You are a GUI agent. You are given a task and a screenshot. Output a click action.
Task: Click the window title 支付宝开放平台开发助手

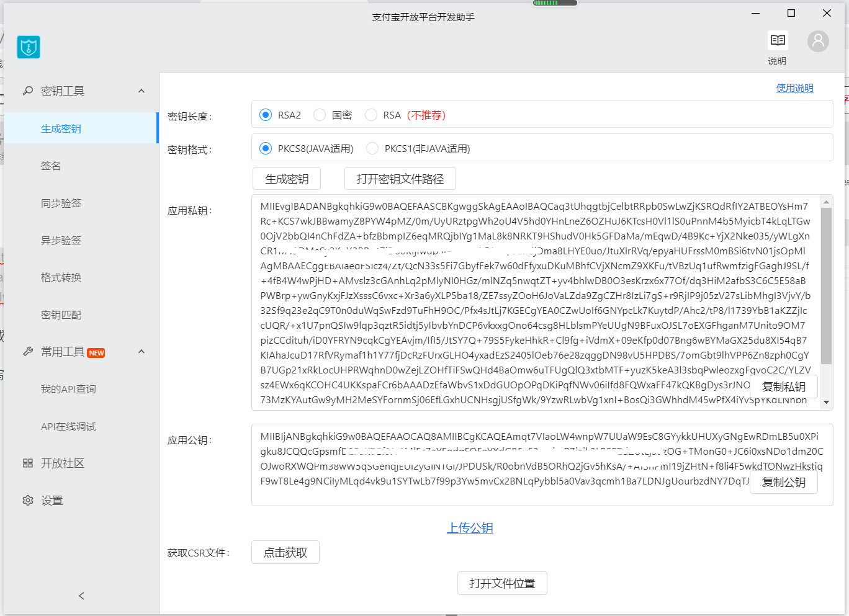[x=423, y=17]
